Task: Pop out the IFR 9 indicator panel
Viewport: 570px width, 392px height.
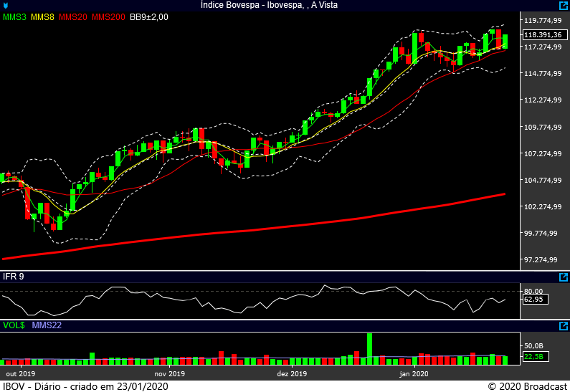Action: click(564, 277)
